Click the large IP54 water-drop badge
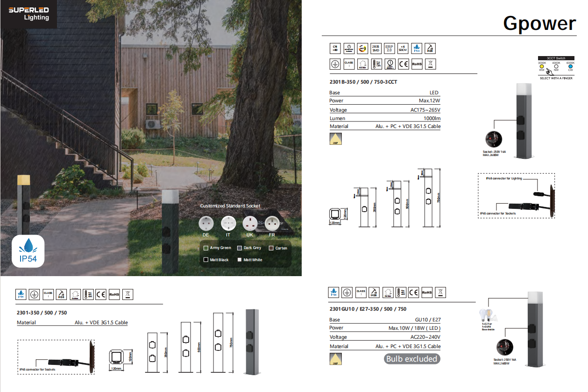The image size is (588, 392). click(28, 251)
